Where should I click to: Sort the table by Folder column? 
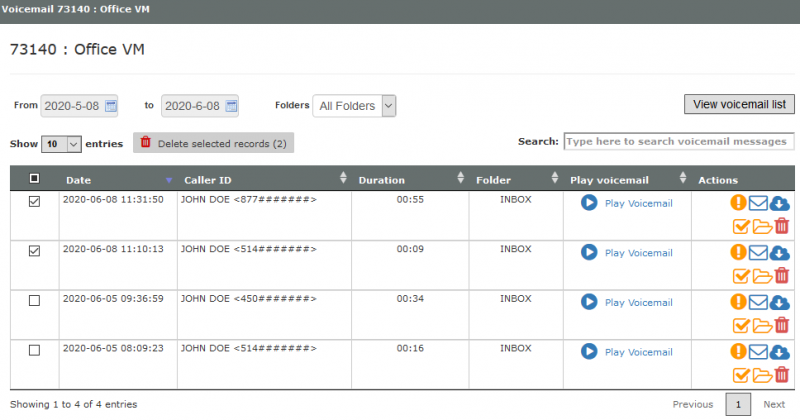point(516,180)
